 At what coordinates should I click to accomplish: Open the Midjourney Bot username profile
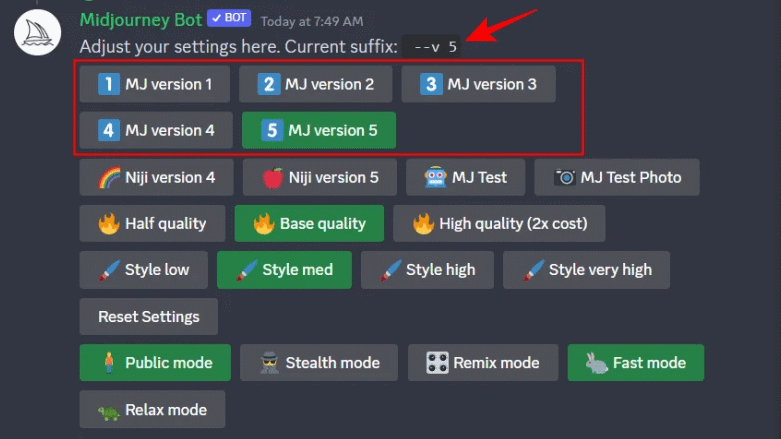tap(141, 20)
